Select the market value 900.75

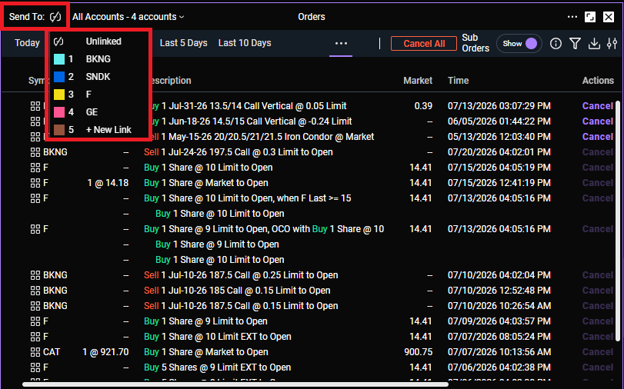(418, 352)
